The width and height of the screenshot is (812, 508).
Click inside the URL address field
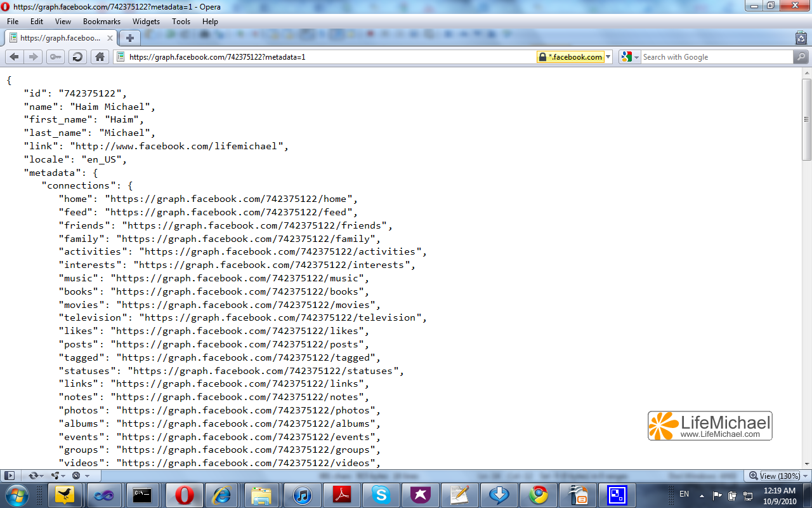330,57
